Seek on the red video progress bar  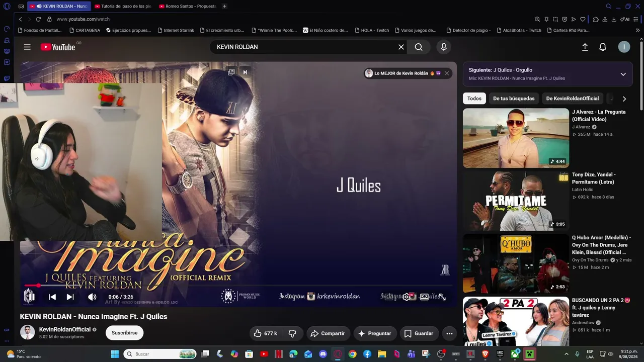click(238, 286)
